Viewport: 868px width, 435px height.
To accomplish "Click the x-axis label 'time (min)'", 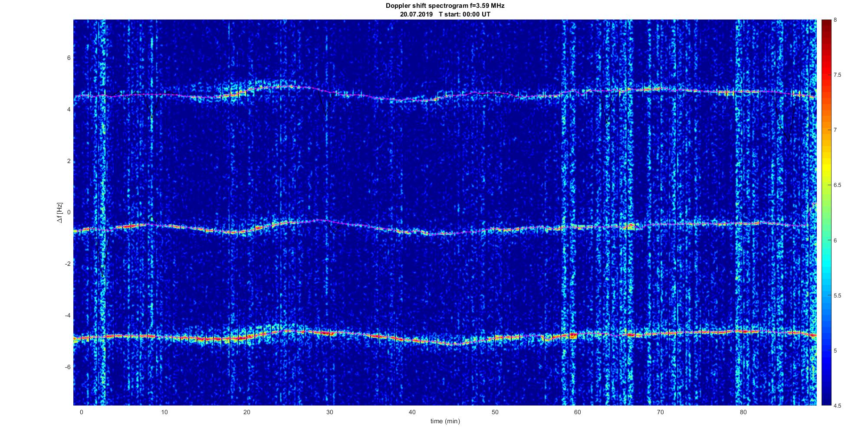I will (445, 421).
